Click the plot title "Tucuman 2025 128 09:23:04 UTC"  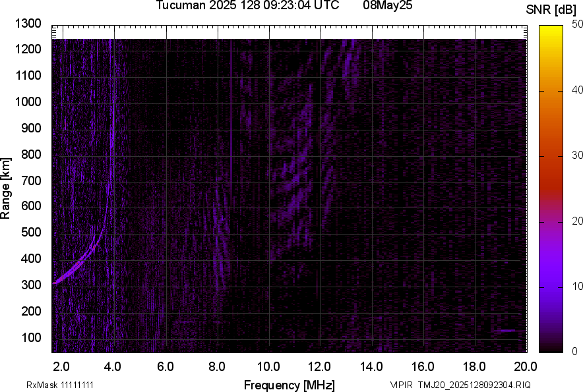point(247,5)
